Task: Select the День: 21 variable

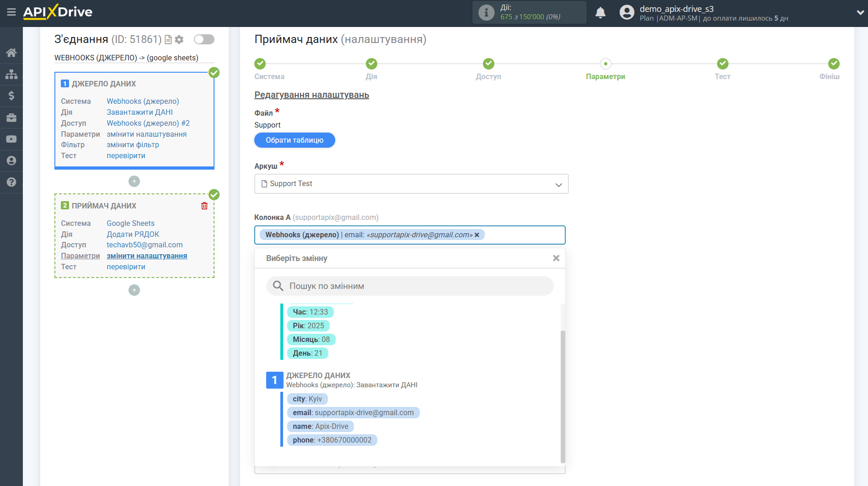Action: [307, 353]
